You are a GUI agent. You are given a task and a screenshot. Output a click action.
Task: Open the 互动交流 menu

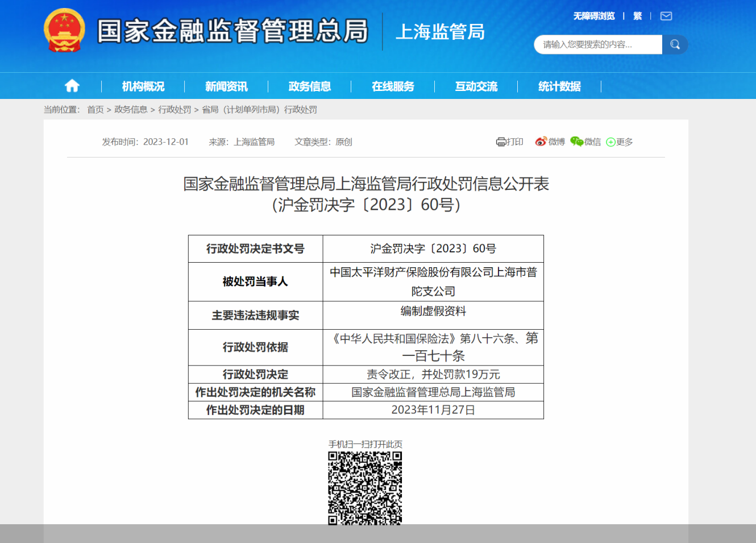point(476,86)
